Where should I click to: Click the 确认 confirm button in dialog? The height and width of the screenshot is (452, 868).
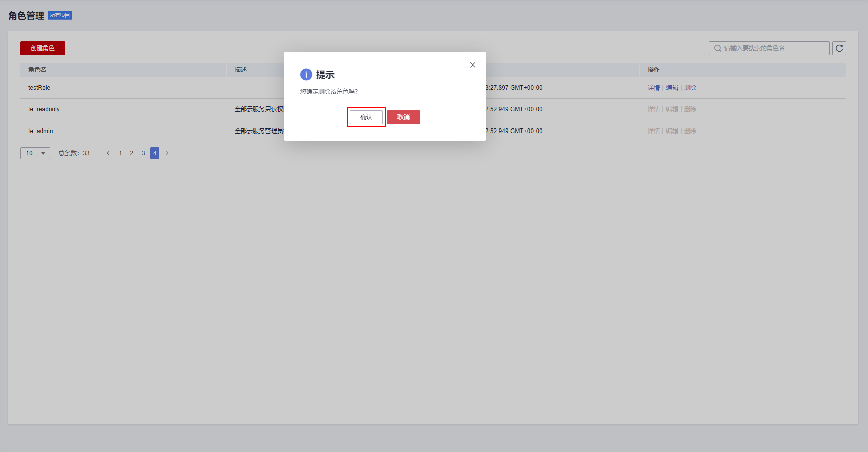tap(366, 117)
